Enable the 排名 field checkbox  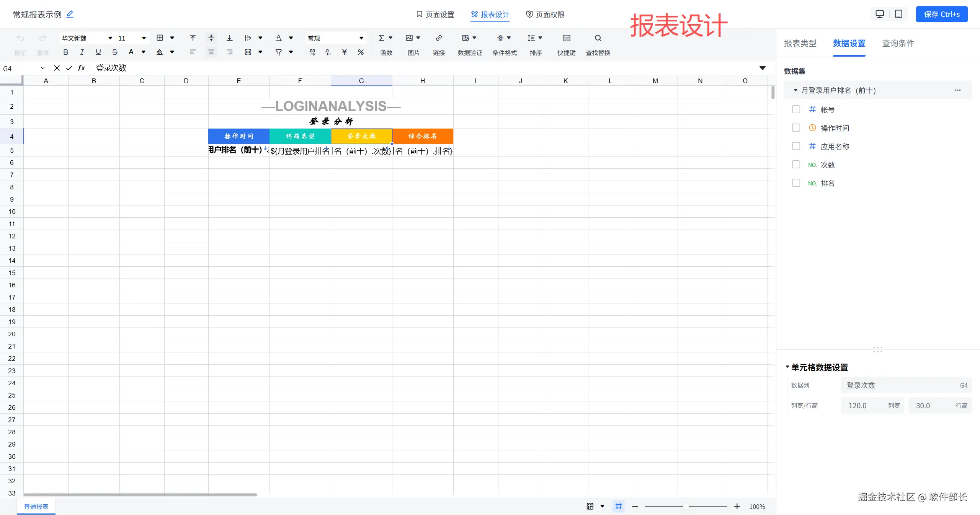click(x=796, y=183)
